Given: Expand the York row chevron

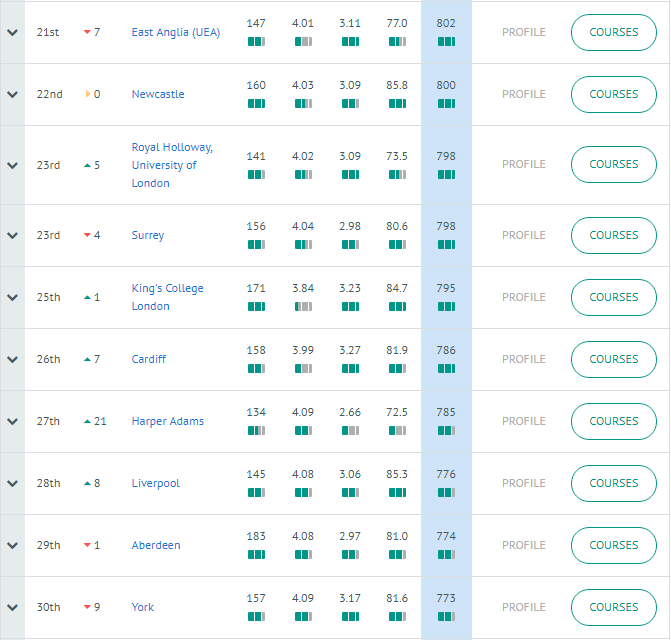Looking at the screenshot, I should tap(12, 607).
